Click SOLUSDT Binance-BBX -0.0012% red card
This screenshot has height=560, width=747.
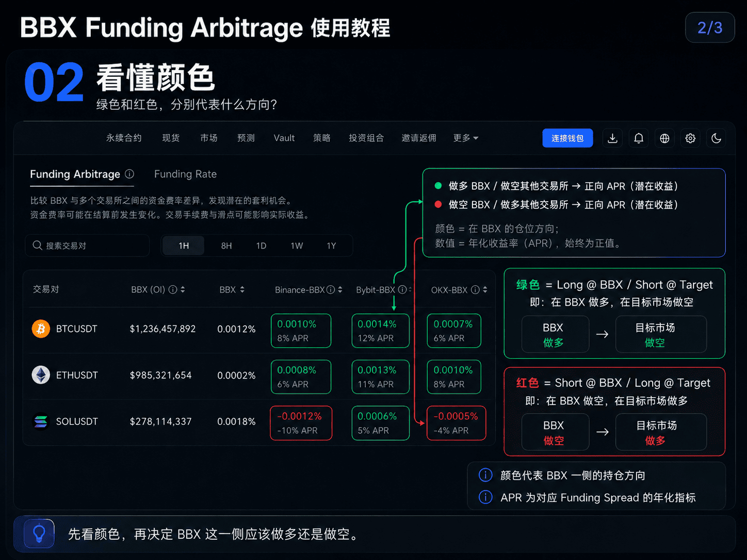click(x=301, y=423)
